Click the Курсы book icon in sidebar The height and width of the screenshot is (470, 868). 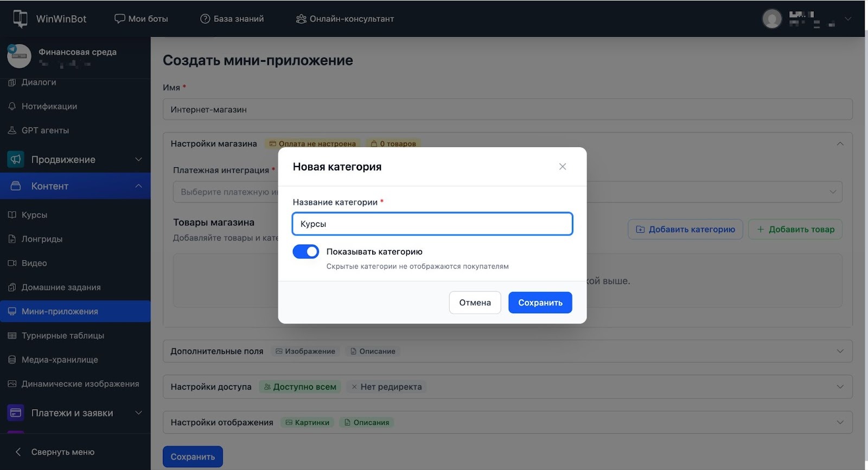click(12, 215)
